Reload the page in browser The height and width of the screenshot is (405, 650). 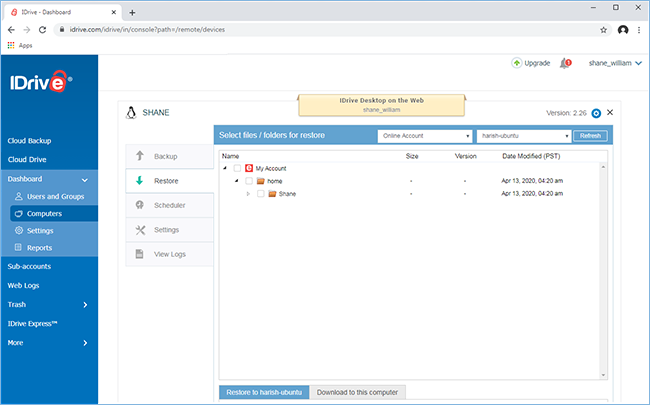42,30
